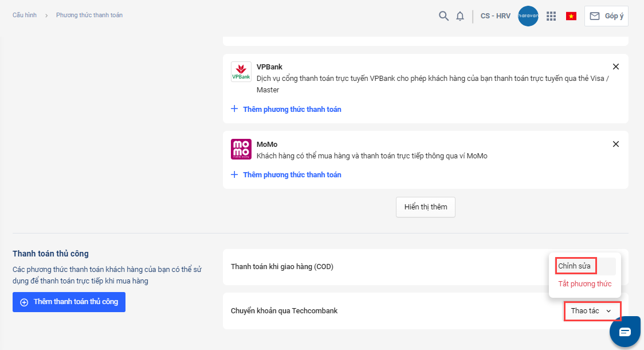This screenshot has height=350, width=644.
Task: Click Thêm thanh toán thủ công button
Action: pos(69,302)
